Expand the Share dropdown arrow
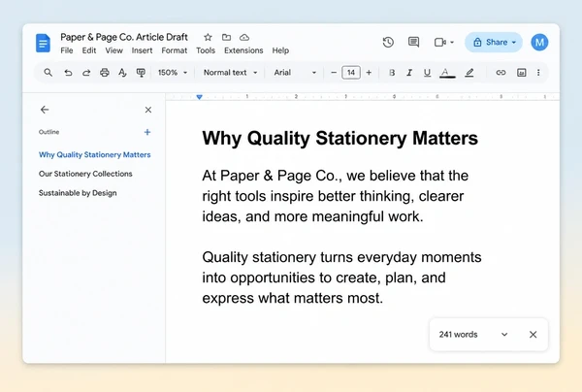 point(514,43)
